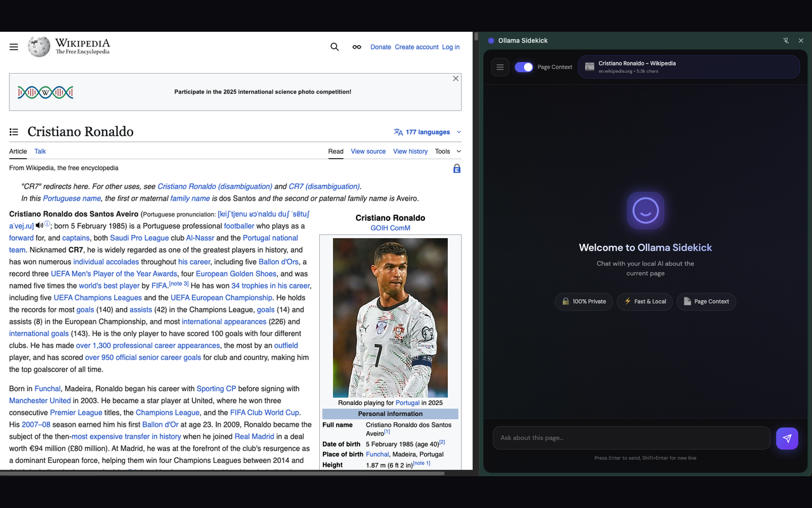Open appearance glasses icon menu

pyautogui.click(x=357, y=47)
